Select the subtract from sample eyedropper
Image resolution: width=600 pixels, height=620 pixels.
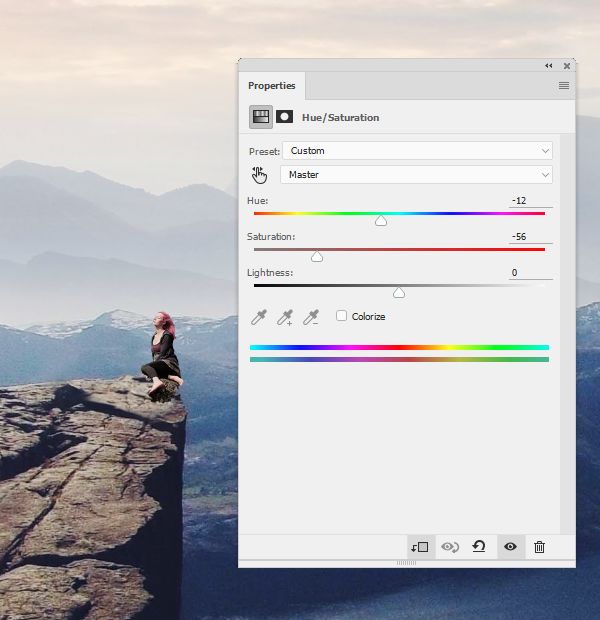[311, 317]
